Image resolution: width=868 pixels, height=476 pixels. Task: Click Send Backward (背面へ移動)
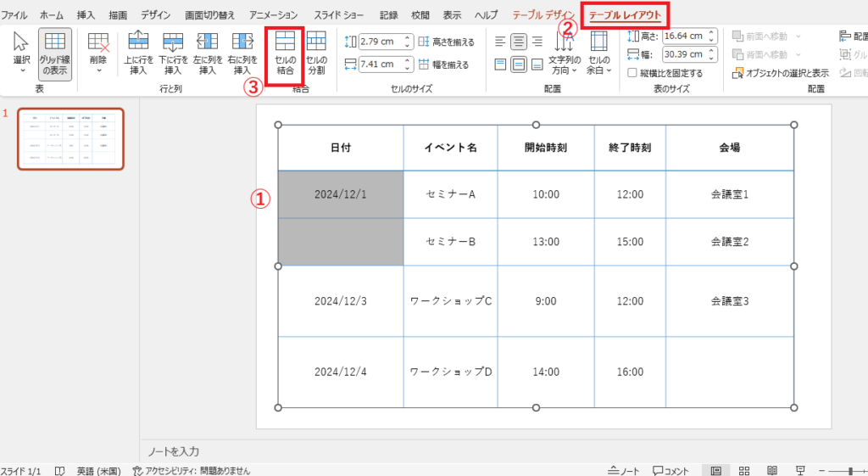tap(759, 54)
